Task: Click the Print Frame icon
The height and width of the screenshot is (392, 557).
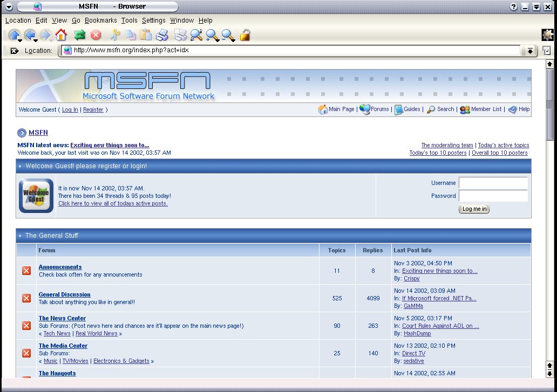Action: (x=180, y=35)
